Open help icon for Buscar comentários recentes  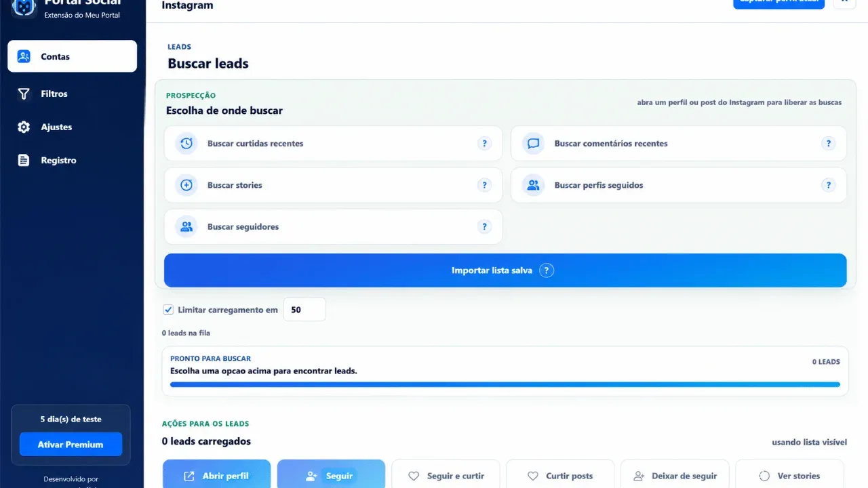[x=828, y=144]
